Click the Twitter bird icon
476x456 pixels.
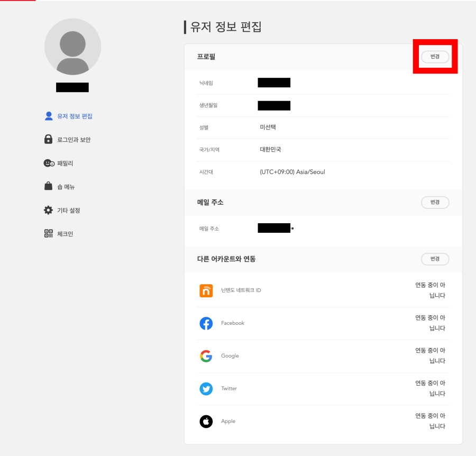pyautogui.click(x=206, y=389)
